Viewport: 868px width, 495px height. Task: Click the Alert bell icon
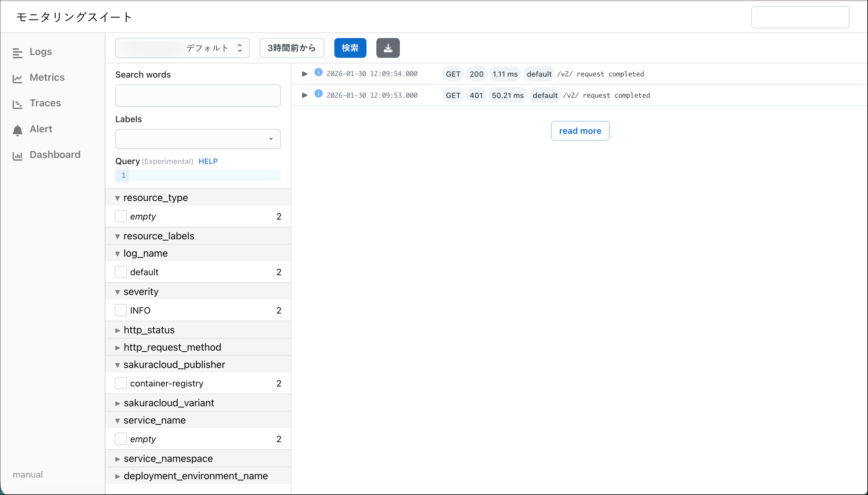pos(17,130)
